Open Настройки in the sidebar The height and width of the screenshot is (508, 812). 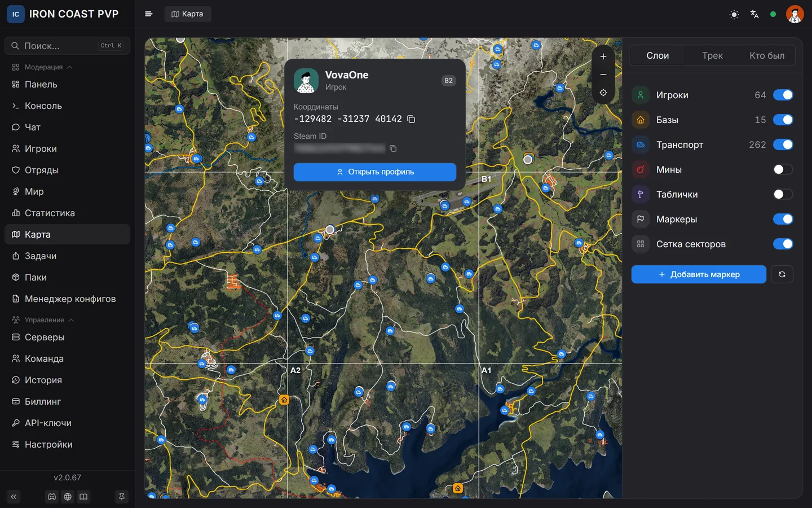point(67,444)
